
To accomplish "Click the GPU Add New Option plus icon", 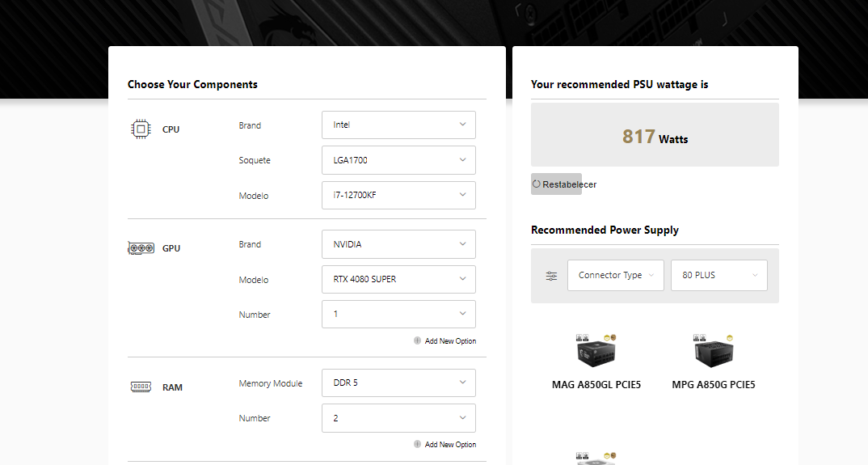I will point(417,340).
